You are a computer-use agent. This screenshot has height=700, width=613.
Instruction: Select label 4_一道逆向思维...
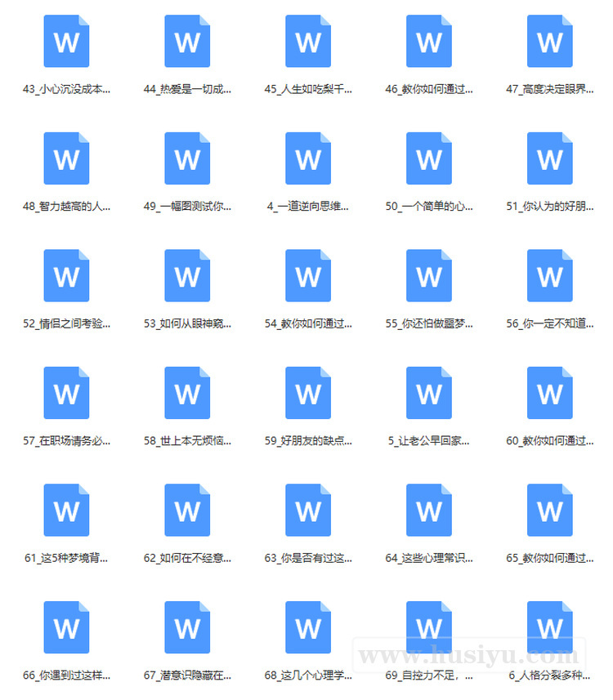[308, 207]
